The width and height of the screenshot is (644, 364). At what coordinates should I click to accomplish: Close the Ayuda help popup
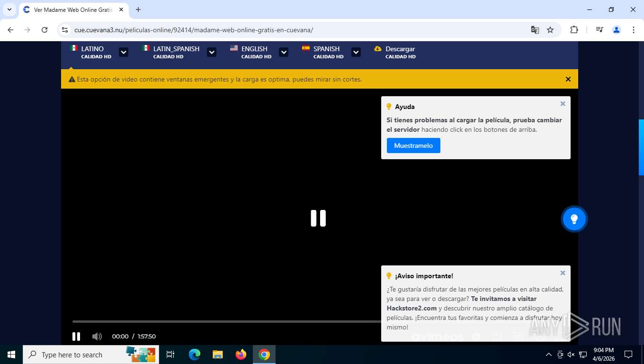pos(563,104)
